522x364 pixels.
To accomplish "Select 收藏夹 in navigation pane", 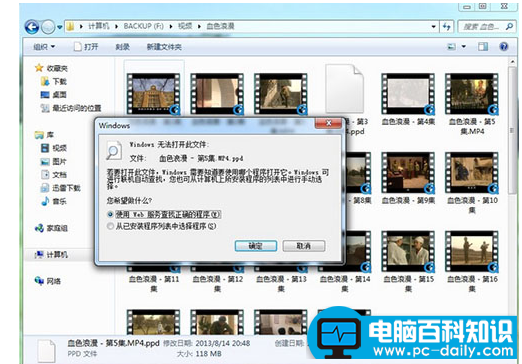I will [51, 68].
